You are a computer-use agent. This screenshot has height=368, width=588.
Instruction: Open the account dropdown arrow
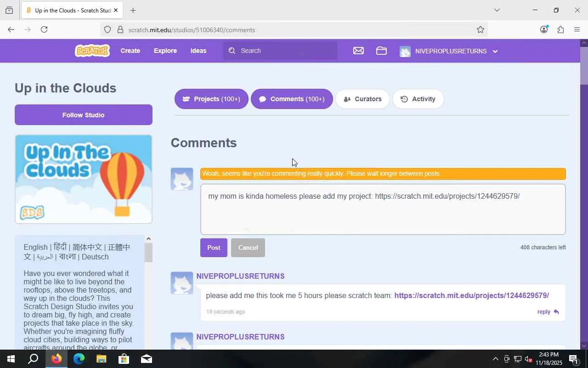pos(495,51)
